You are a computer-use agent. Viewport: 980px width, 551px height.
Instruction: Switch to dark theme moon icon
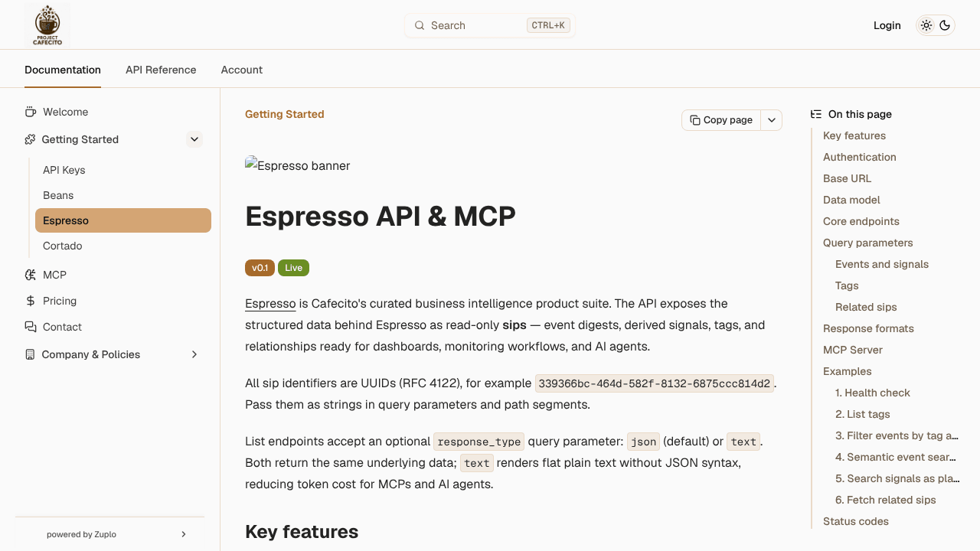point(945,25)
